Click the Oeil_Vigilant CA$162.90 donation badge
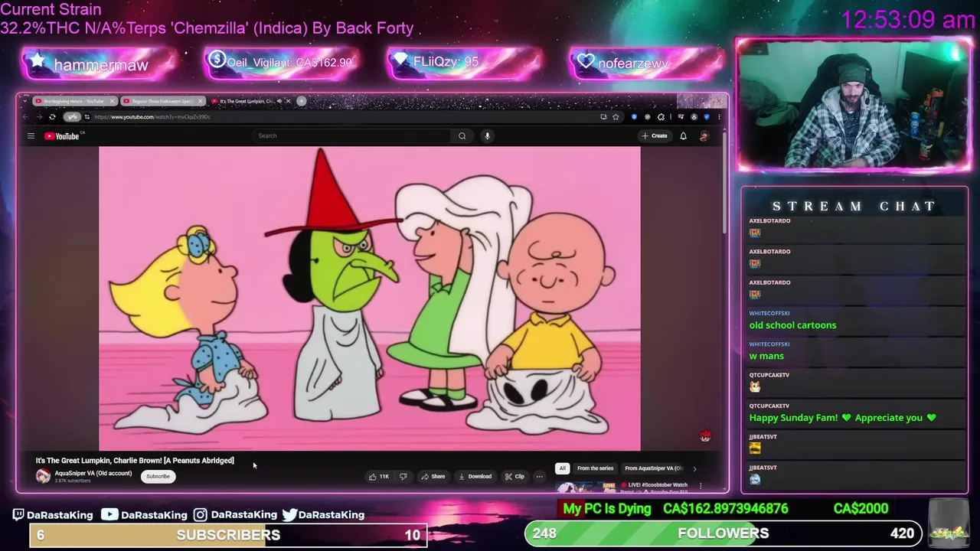 pos(282,63)
